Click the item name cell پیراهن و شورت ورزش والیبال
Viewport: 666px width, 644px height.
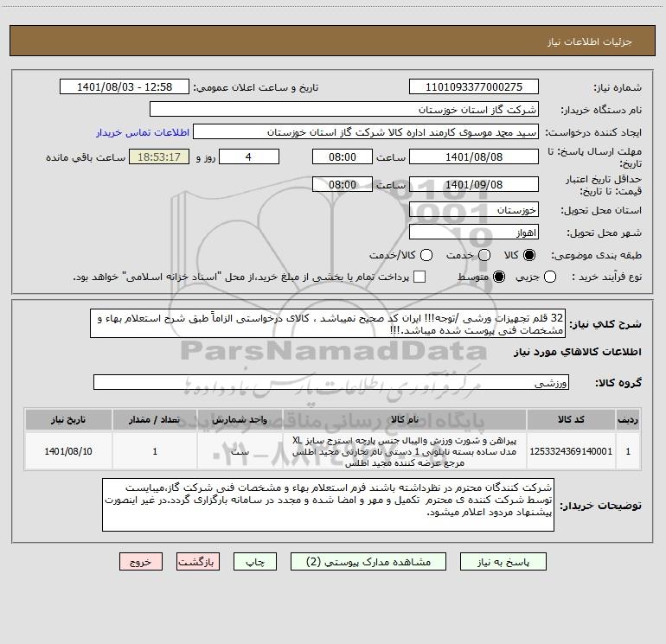pos(405,451)
